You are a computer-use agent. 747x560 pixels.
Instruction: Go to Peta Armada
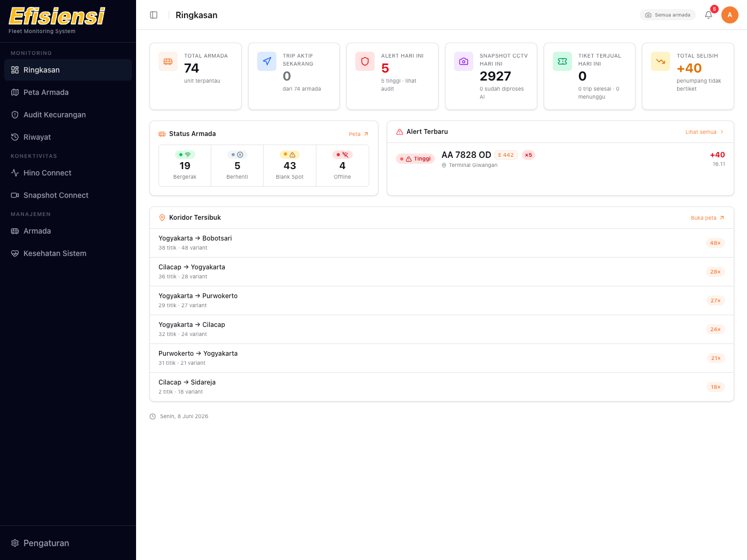(x=68, y=92)
